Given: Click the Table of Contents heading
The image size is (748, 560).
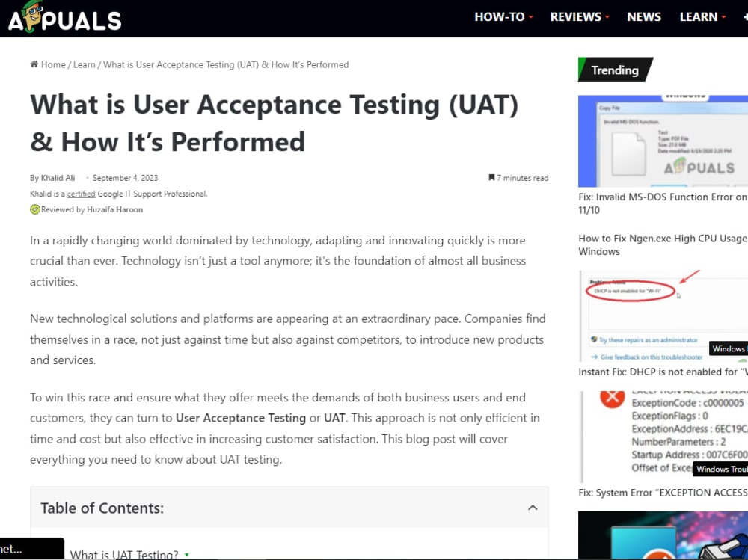Looking at the screenshot, I should click(x=102, y=508).
